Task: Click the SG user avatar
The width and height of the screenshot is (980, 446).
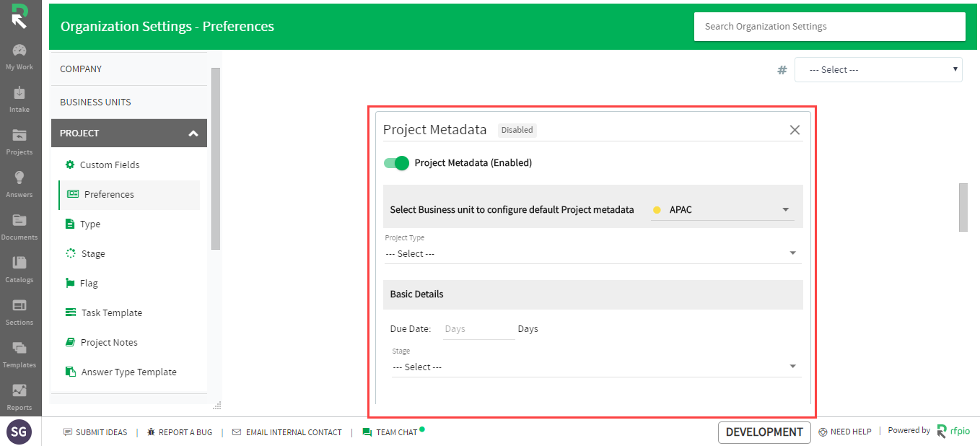Action: click(19, 432)
